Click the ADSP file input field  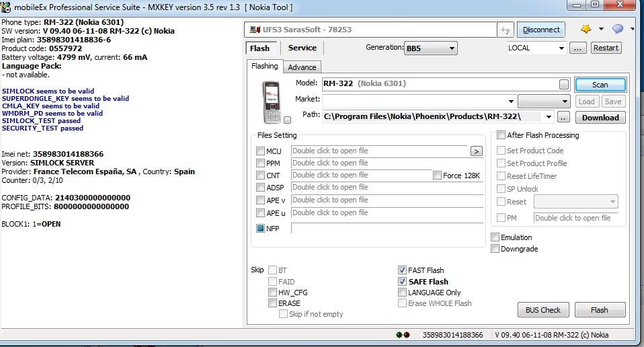point(387,187)
